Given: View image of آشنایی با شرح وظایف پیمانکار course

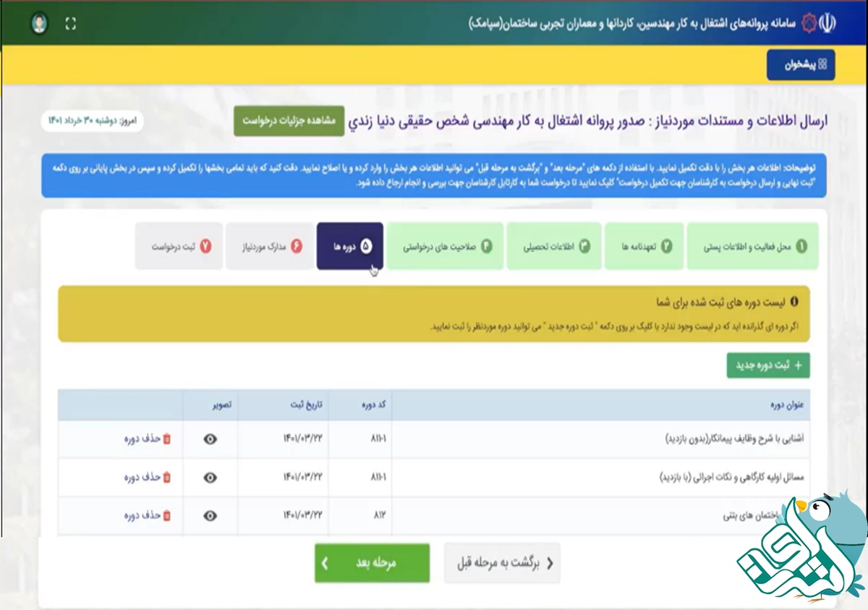Looking at the screenshot, I should coord(210,439).
